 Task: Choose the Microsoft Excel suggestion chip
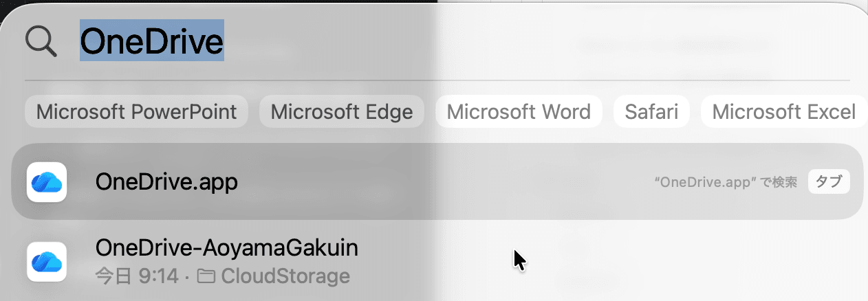[783, 112]
